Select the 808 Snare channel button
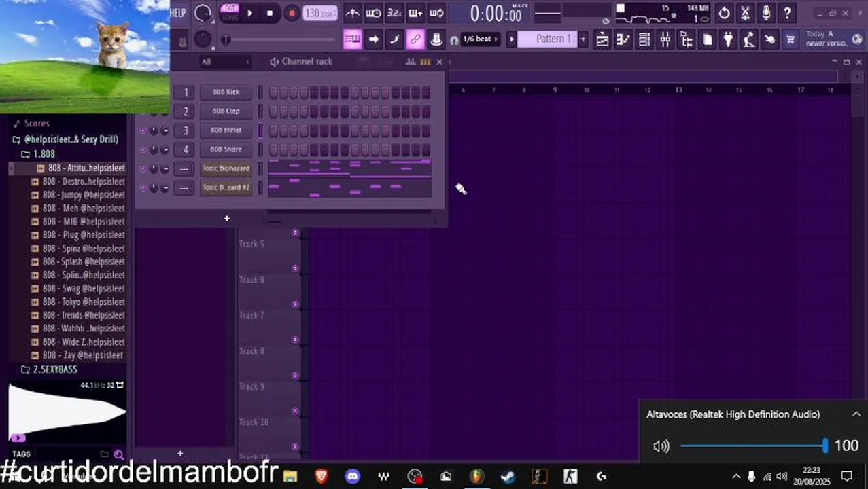 click(226, 149)
